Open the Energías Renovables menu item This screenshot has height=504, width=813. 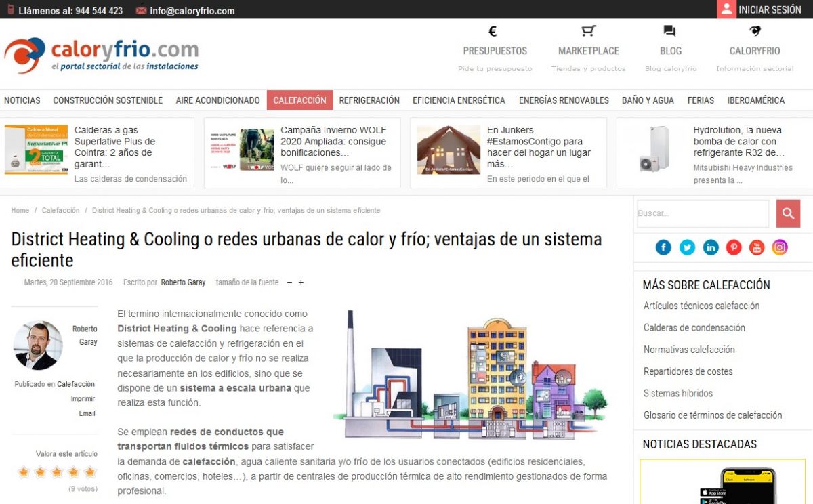point(564,100)
